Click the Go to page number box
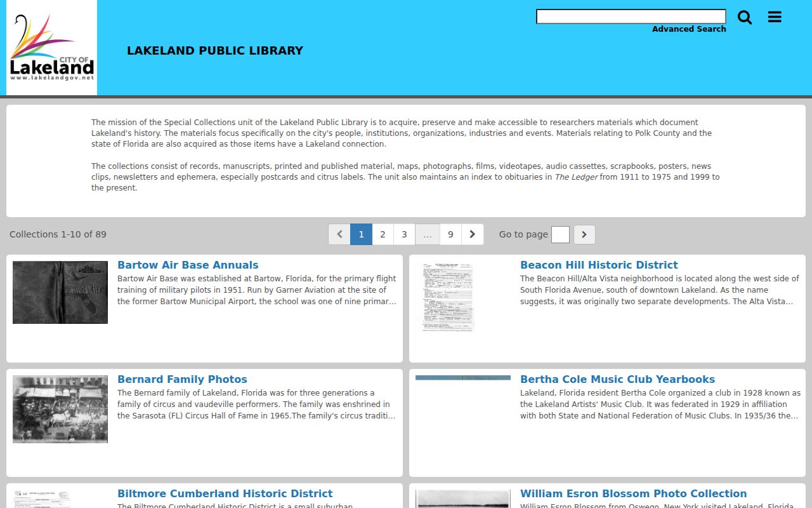 tap(560, 234)
